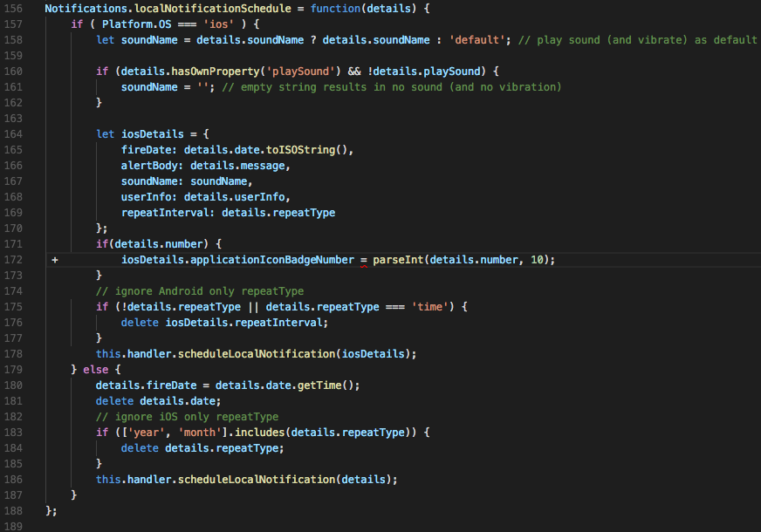Click 'toISOString' on line 165
Viewport: 761px width, 532px height.
click(x=300, y=150)
